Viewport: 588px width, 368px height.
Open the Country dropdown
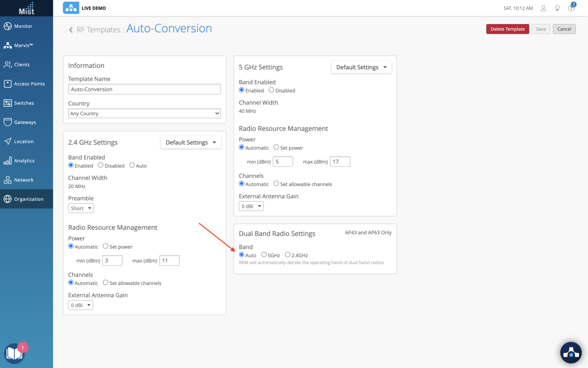[x=144, y=113]
